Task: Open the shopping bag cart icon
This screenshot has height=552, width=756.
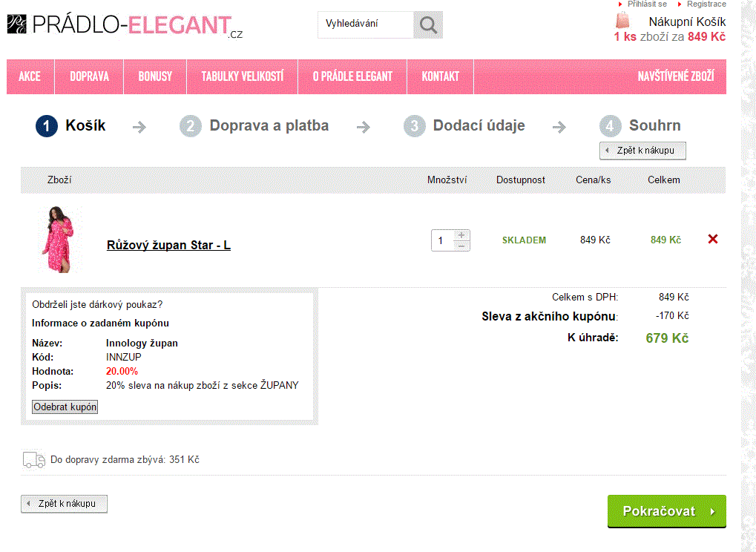Action: click(622, 21)
